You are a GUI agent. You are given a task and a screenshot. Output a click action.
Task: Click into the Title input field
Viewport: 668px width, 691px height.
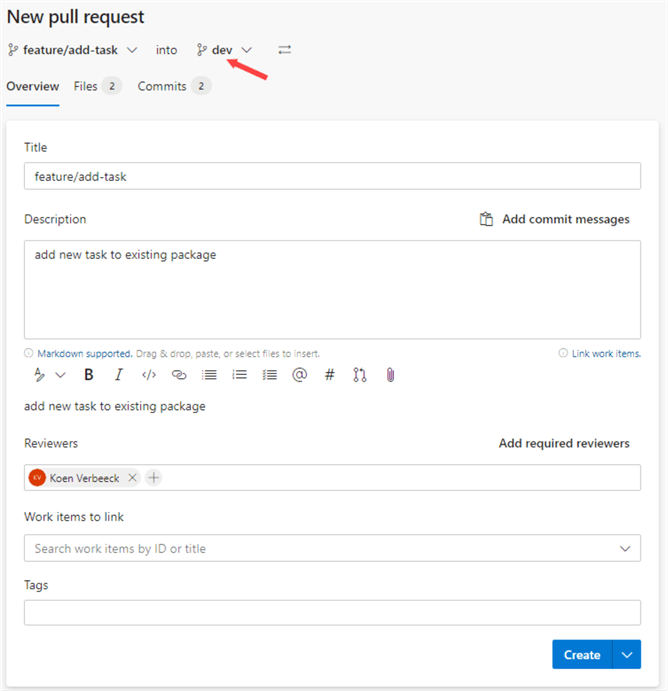[332, 176]
